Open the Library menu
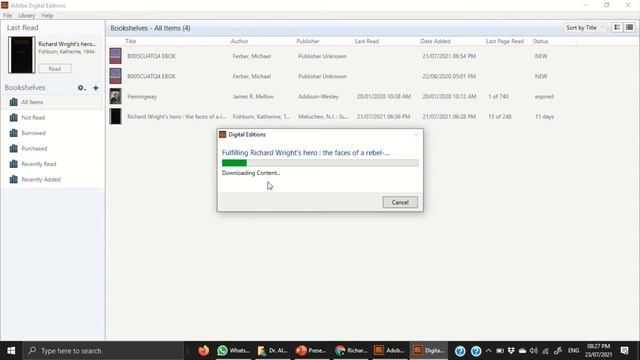640x360 pixels. (x=27, y=16)
